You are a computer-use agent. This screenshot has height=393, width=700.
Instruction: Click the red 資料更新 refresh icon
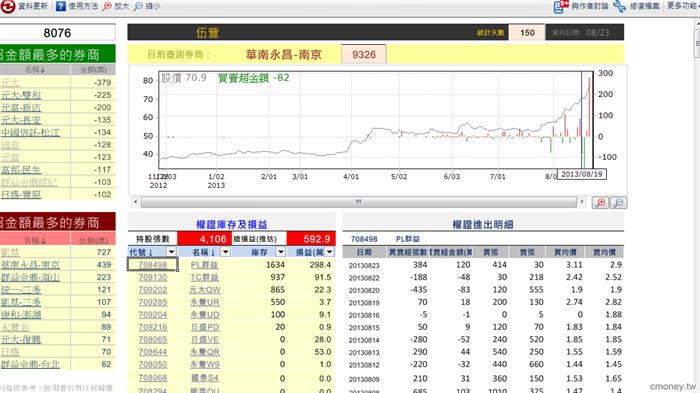click(8, 6)
